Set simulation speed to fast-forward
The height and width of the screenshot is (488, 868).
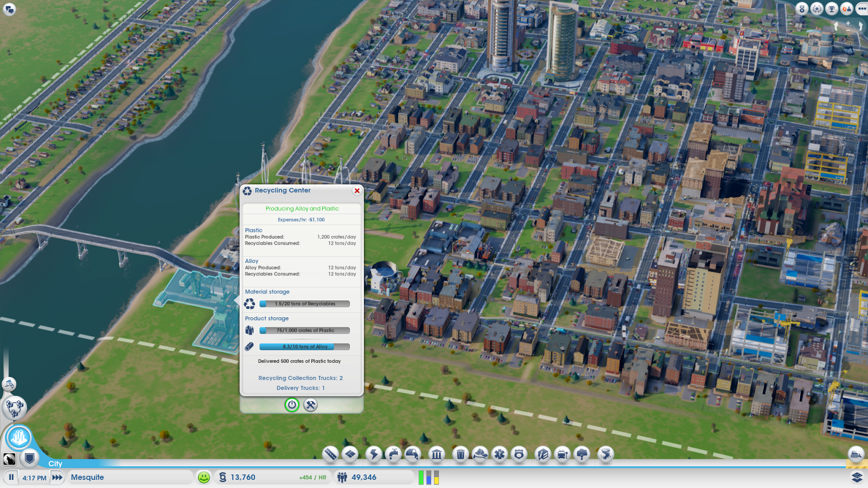pyautogui.click(x=57, y=477)
